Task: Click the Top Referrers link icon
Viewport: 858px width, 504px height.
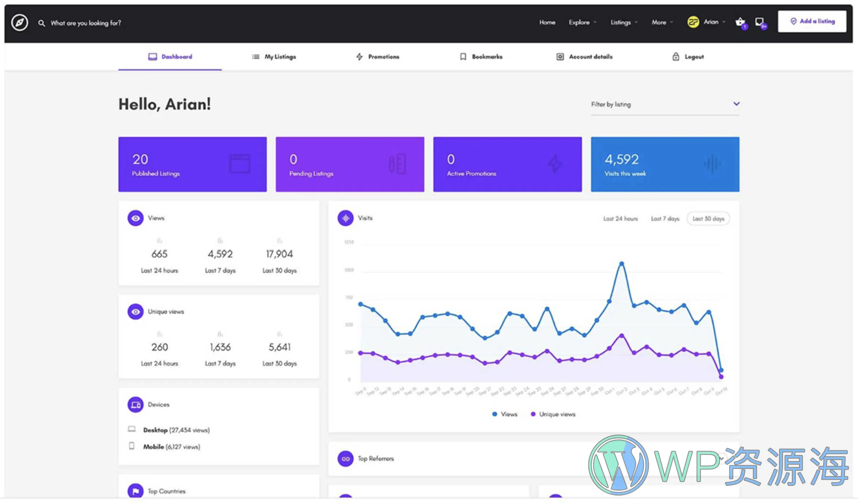Action: point(345,459)
